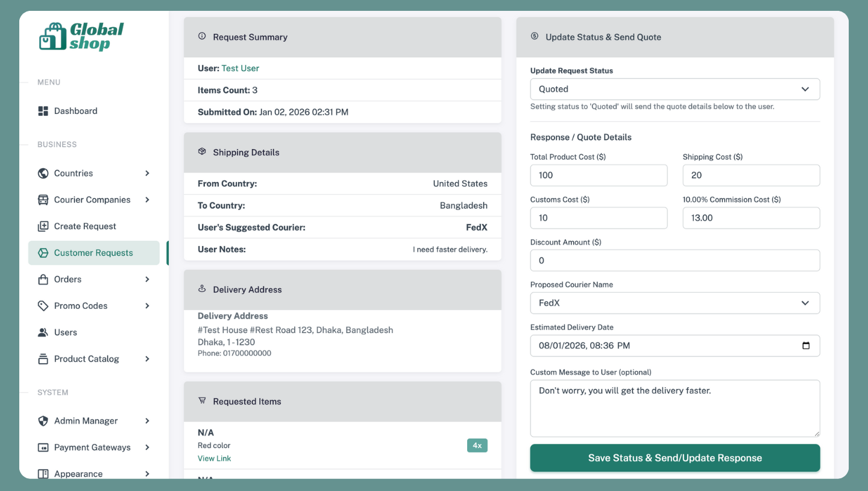Click 'Phone: 01700000000' text

[234, 353]
